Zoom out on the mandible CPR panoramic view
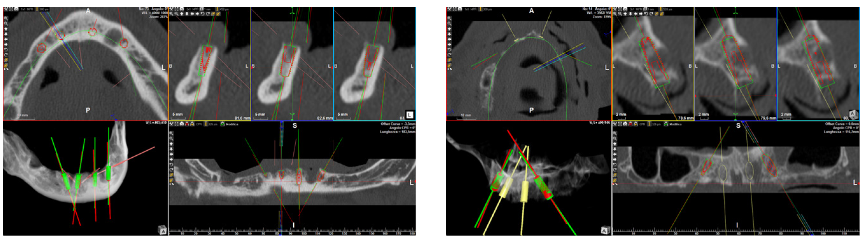Image resolution: width=868 pixels, height=245 pixels. coord(171,139)
